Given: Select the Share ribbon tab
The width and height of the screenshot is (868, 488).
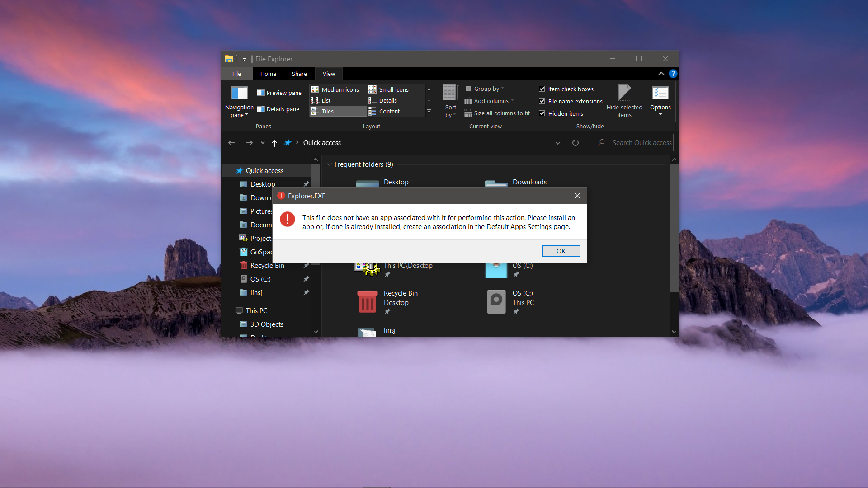Looking at the screenshot, I should pyautogui.click(x=299, y=73).
